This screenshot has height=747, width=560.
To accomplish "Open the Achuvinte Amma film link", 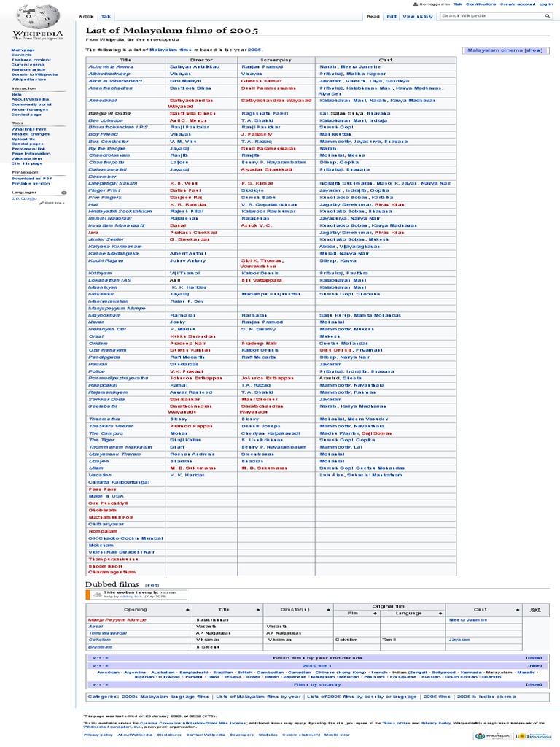I will (111, 67).
